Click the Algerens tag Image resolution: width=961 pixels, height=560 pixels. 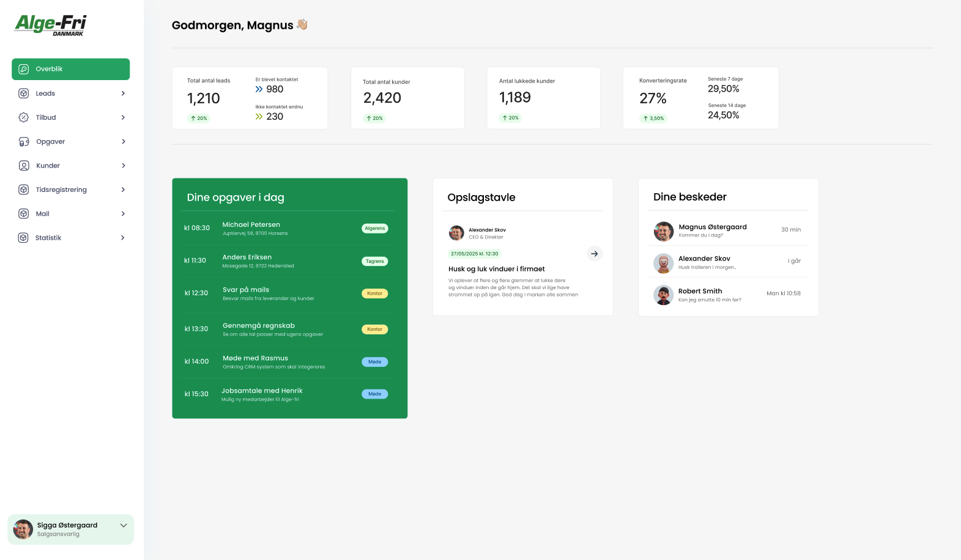(375, 229)
